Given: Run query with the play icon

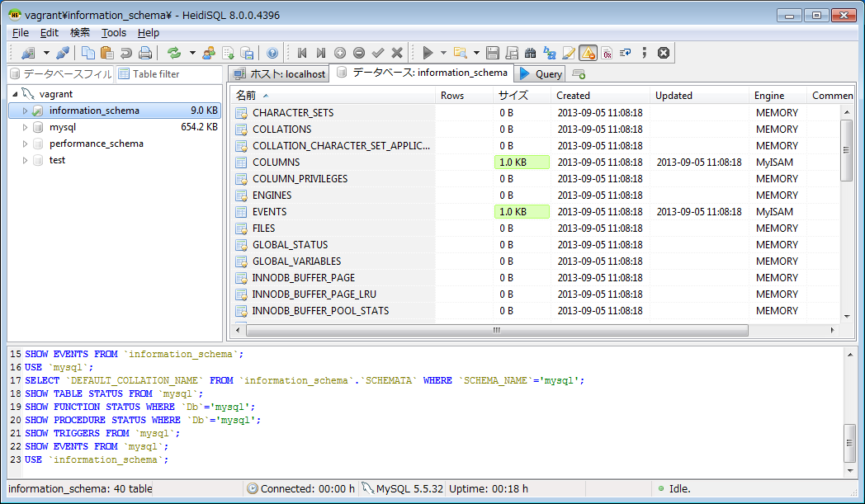Looking at the screenshot, I should 428,53.
